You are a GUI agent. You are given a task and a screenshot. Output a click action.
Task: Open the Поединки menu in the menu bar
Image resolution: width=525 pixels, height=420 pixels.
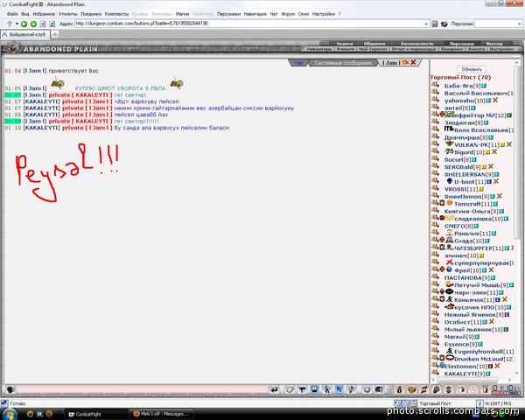(91, 14)
